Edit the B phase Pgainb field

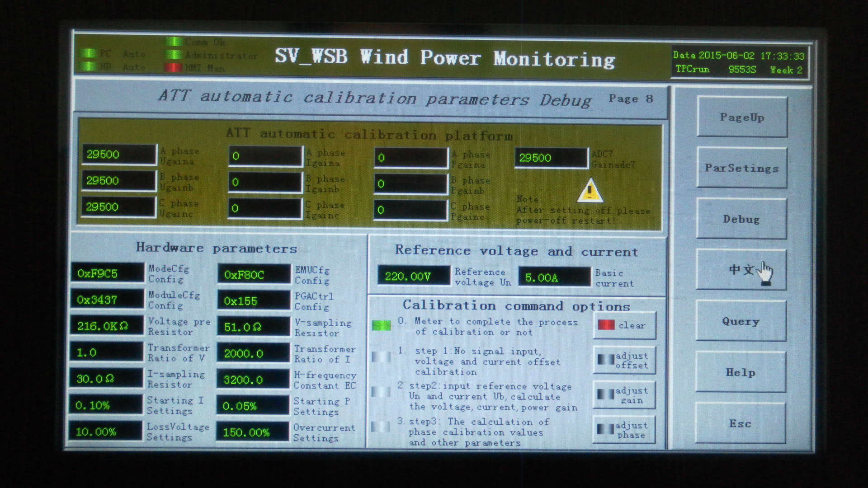coord(411,184)
